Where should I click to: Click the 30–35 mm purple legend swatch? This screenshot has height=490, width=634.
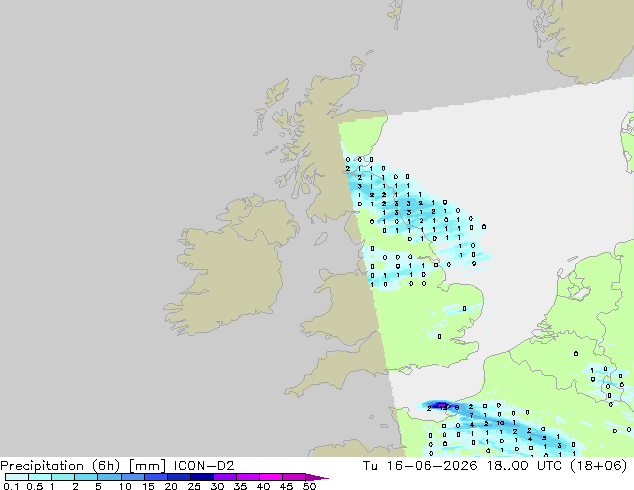tap(224, 477)
